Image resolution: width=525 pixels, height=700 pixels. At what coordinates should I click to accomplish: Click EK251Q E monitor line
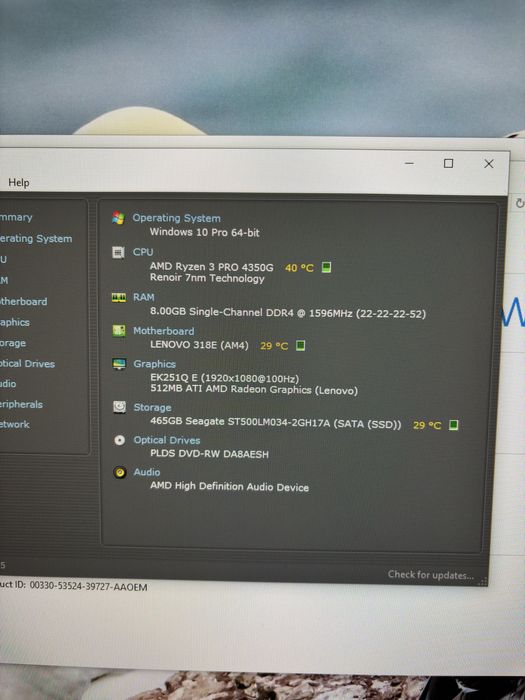[x=225, y=379]
